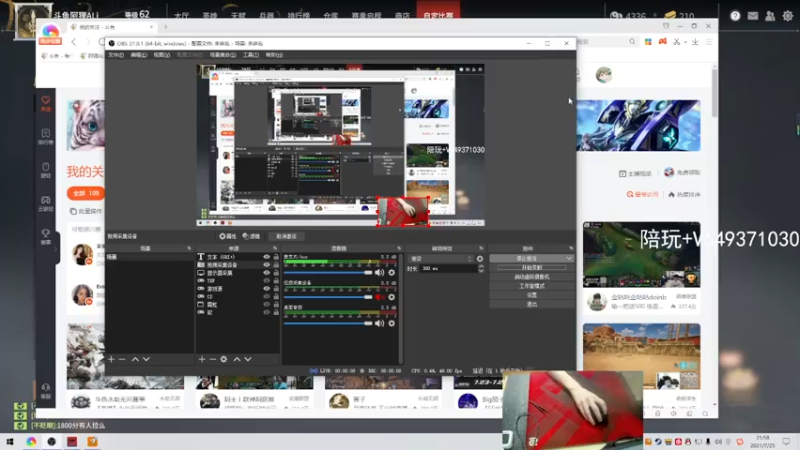Click 视频采集设备 volume slider

click(328, 297)
